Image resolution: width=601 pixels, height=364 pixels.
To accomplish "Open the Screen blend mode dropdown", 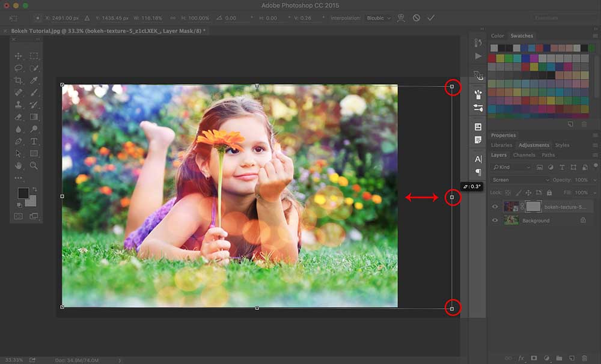I will click(x=520, y=180).
